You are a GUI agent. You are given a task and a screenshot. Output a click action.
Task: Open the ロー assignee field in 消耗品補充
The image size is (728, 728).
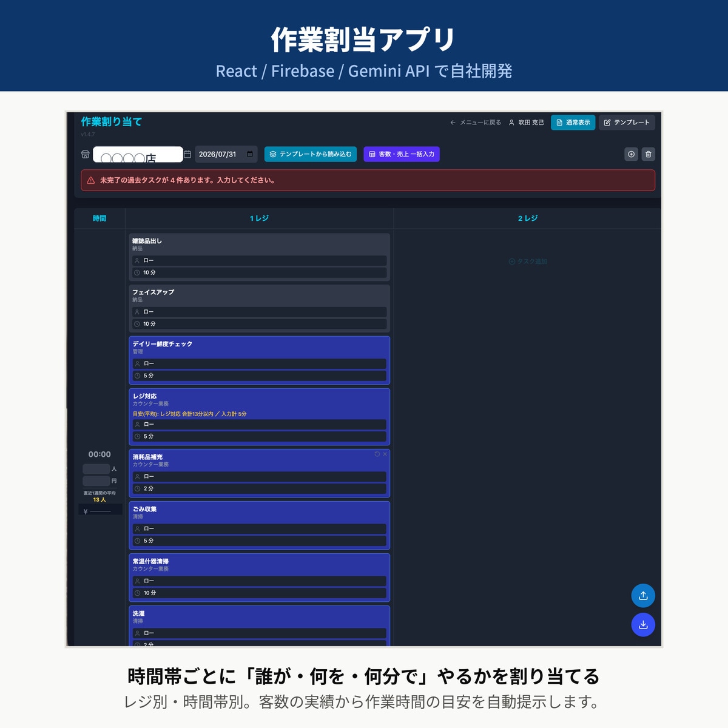tap(259, 477)
